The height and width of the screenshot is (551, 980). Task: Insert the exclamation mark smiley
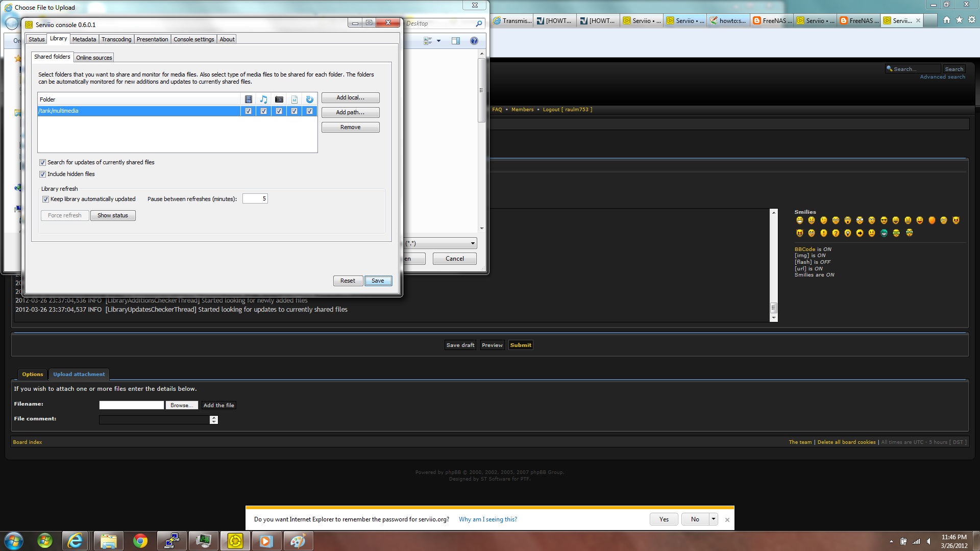pos(823,233)
